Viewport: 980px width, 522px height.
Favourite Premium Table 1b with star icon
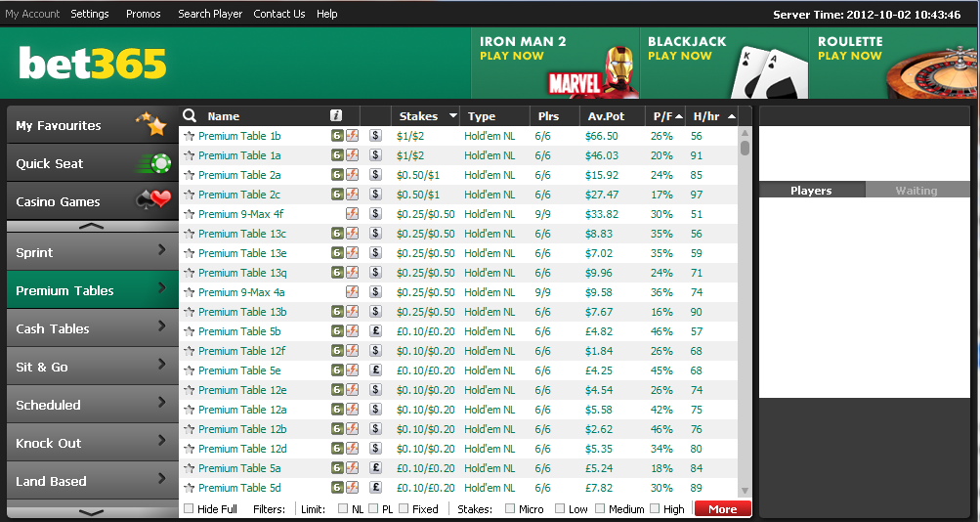(x=189, y=136)
